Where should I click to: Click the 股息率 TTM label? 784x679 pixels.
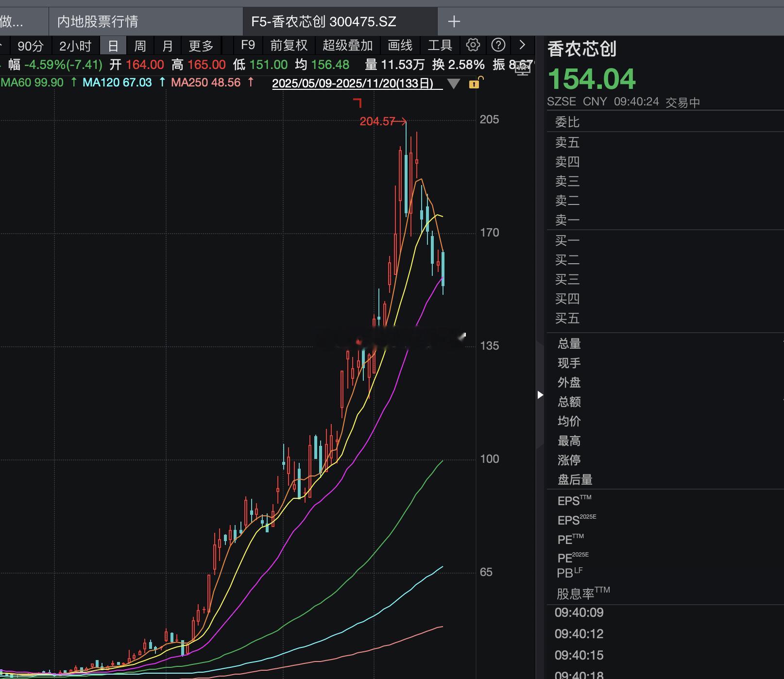(583, 593)
